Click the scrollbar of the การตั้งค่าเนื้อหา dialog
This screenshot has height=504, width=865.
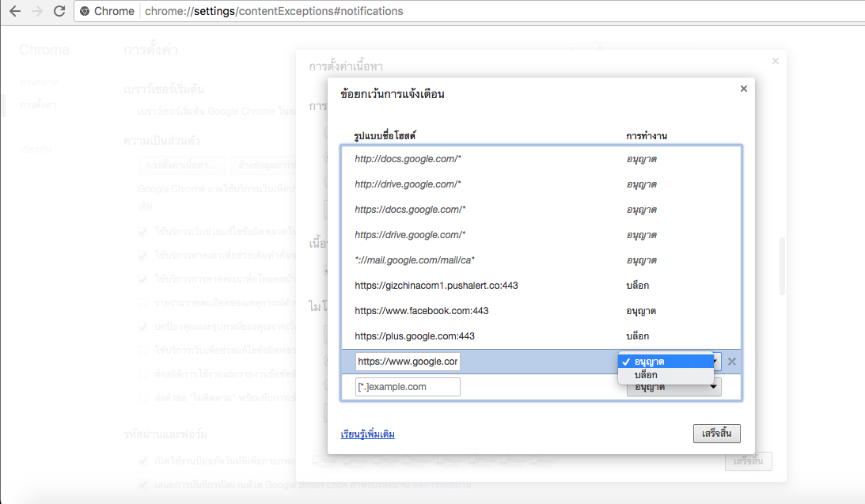782,266
